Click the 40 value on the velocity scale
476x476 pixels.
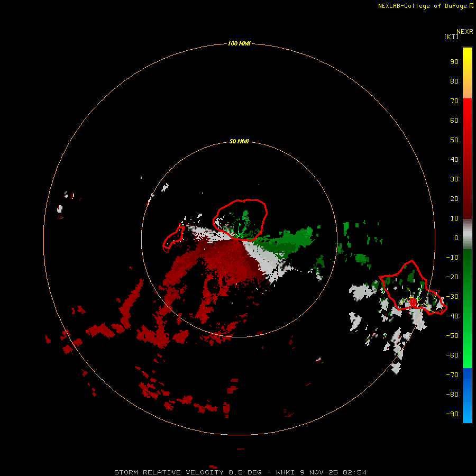pos(454,159)
